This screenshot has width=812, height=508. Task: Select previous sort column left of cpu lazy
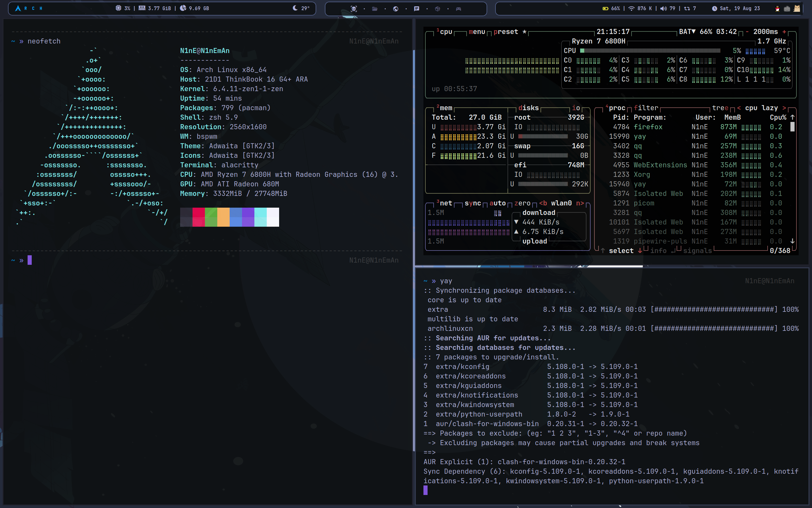click(739, 108)
